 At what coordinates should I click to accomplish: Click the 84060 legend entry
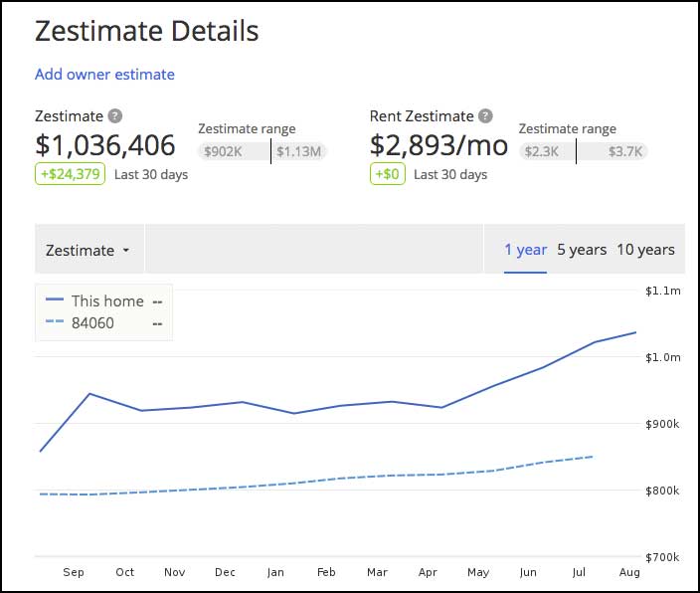(x=103, y=322)
